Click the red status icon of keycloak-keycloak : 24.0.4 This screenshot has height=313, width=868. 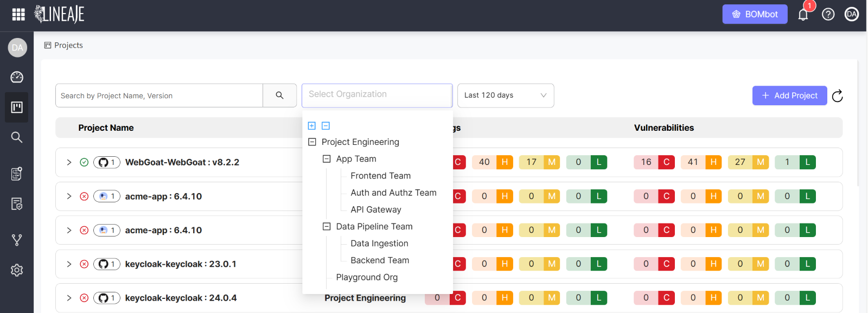[x=84, y=298]
